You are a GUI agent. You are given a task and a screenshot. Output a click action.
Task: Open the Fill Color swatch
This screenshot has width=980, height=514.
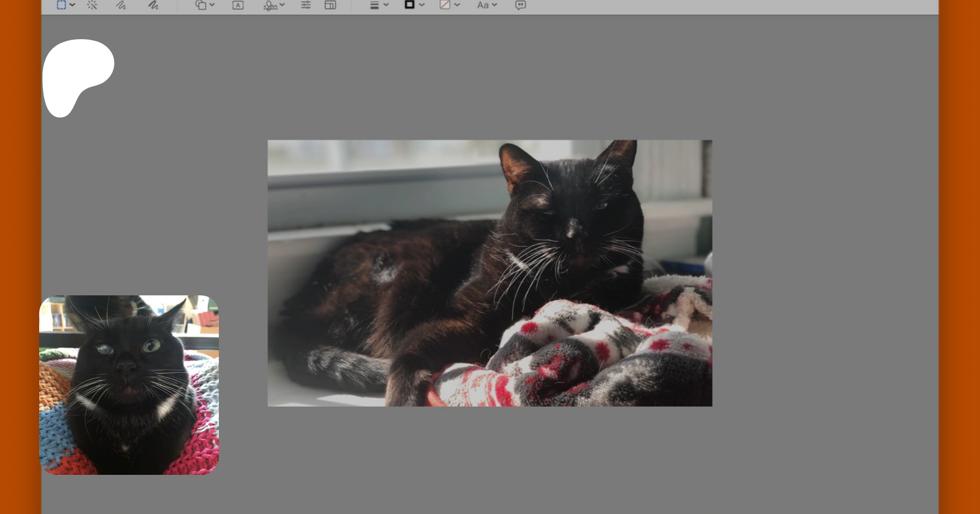[445, 4]
